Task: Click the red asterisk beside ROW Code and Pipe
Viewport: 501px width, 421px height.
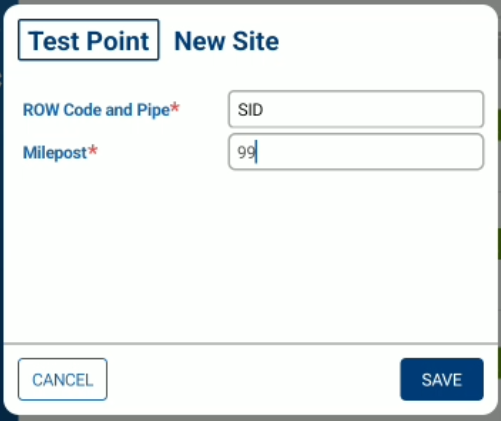Action: [x=175, y=108]
